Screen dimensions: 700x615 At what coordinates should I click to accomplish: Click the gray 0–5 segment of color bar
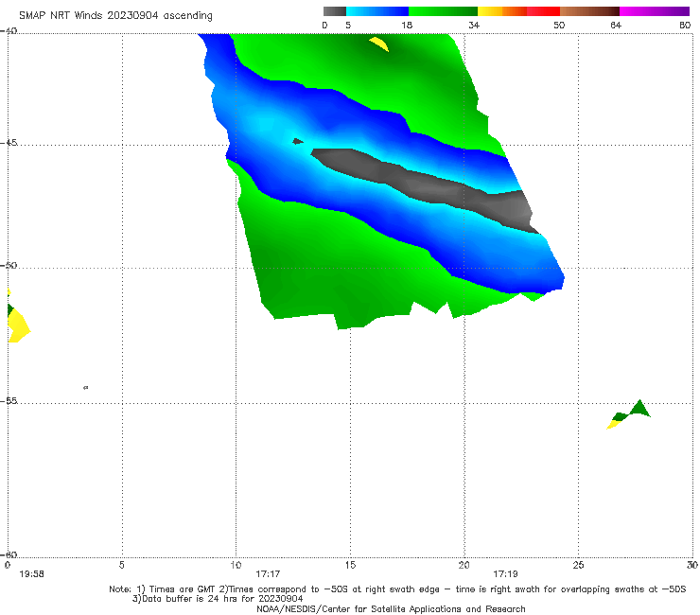334,11
